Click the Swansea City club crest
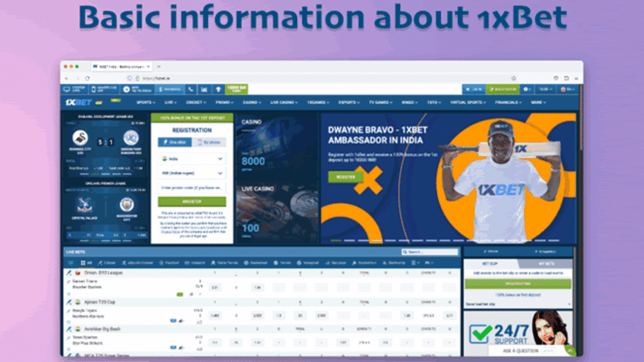644x362 pixels. click(x=79, y=138)
